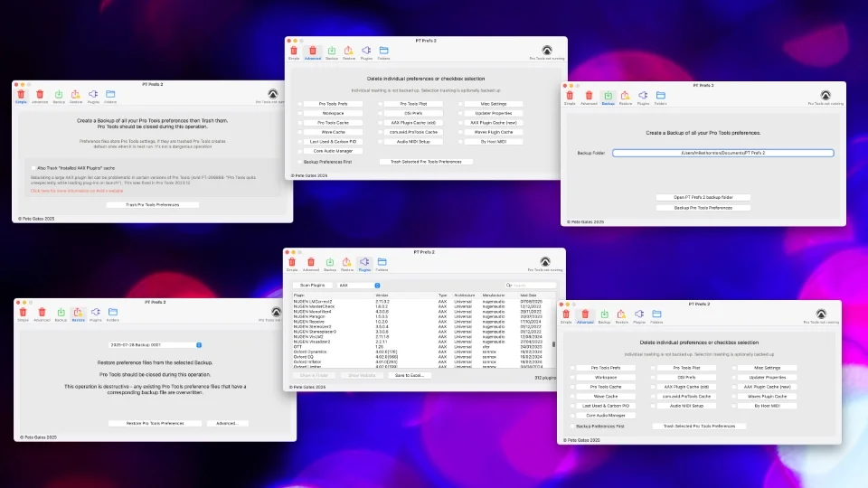Click the Pro Tools status icon in Simple window

point(273,94)
